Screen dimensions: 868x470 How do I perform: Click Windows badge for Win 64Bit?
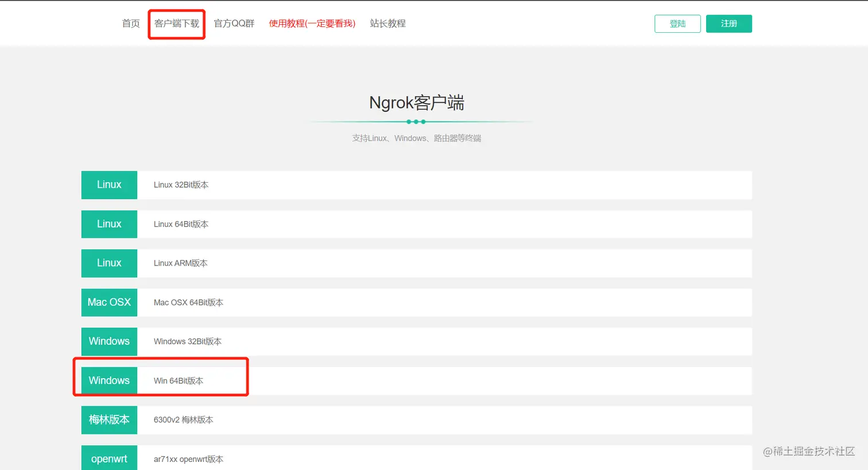point(109,381)
